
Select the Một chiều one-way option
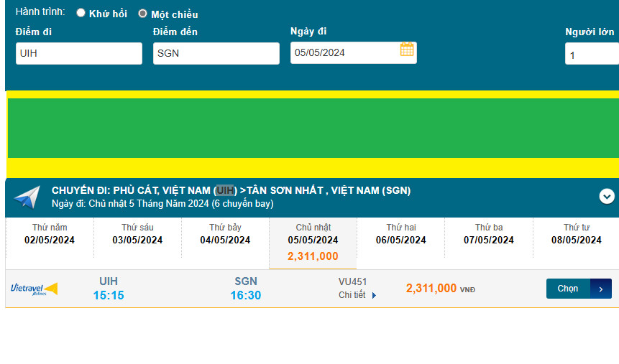tap(142, 14)
